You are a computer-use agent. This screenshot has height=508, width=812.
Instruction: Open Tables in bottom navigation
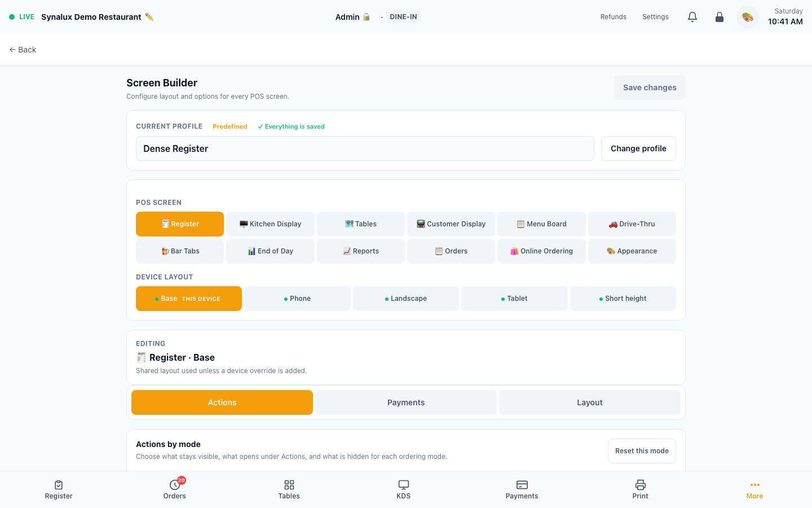tap(289, 489)
